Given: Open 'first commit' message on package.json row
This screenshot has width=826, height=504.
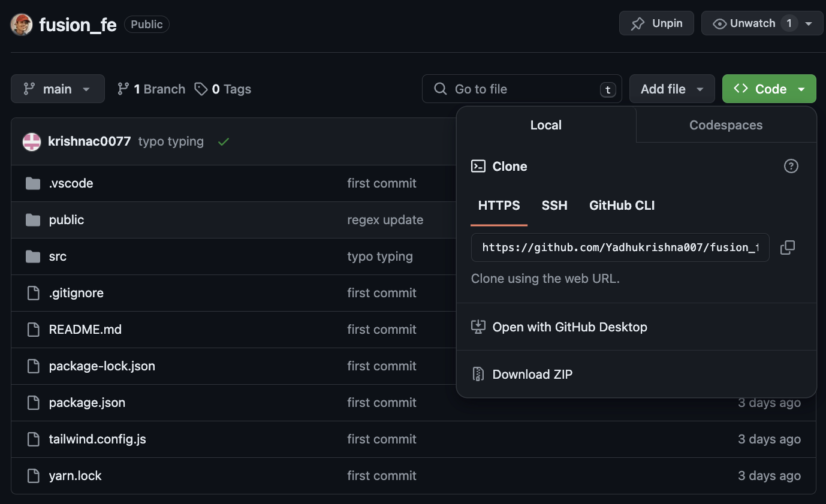Looking at the screenshot, I should pyautogui.click(x=382, y=403).
